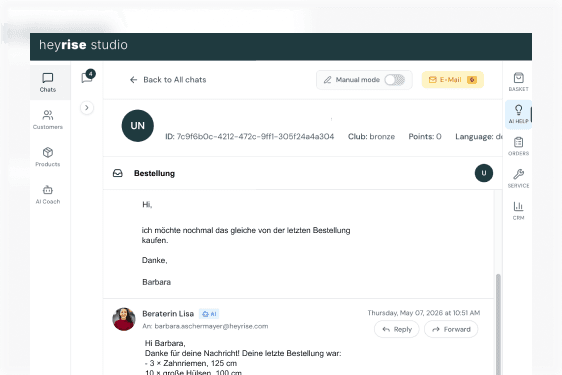
Task: Open the AI Help panel
Action: click(x=518, y=114)
